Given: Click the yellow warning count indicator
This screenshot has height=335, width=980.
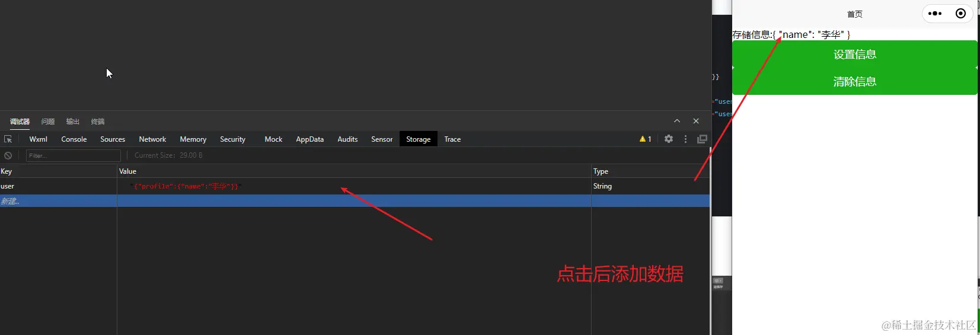Looking at the screenshot, I should tap(646, 139).
